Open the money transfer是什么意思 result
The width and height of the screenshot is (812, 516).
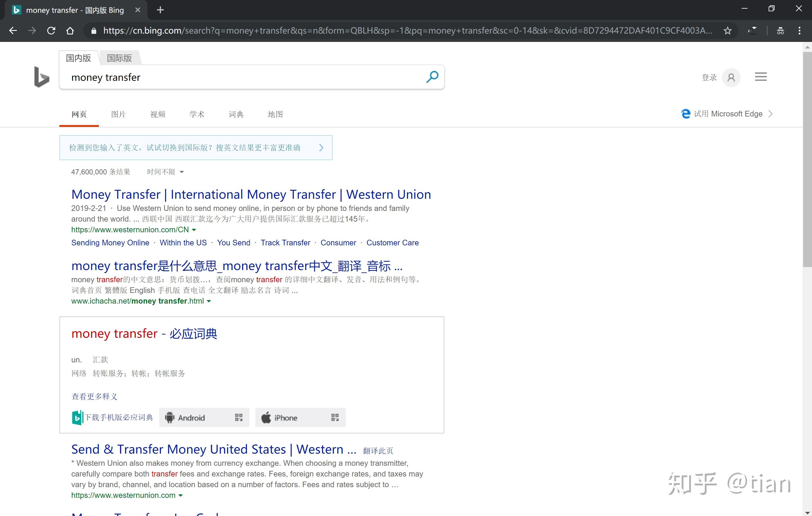(237, 266)
